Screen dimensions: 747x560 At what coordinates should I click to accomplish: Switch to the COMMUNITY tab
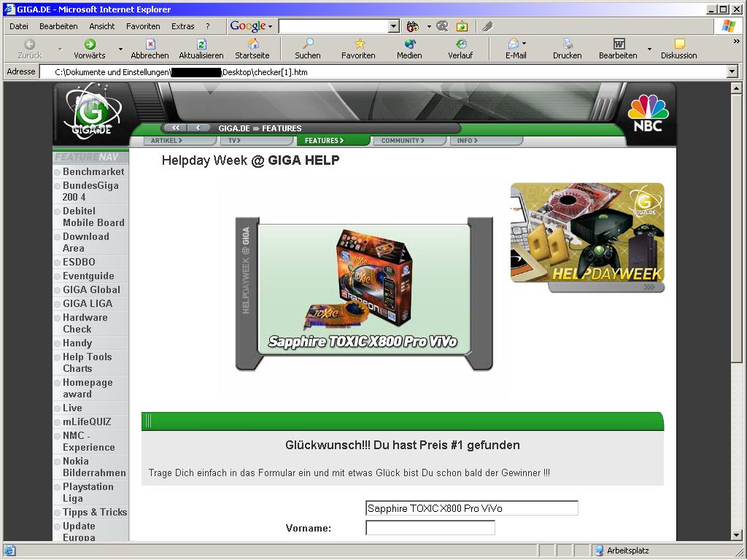coord(410,141)
